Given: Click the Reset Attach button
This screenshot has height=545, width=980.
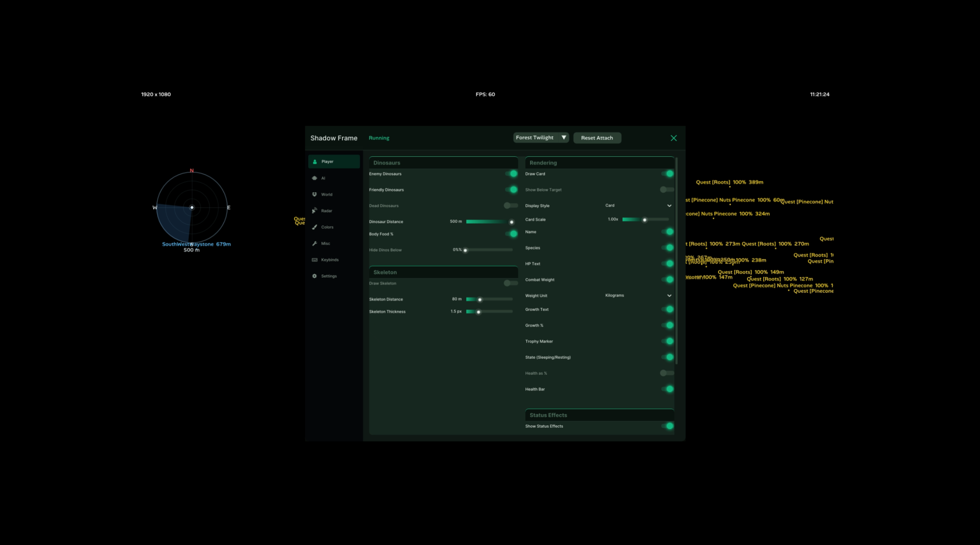Looking at the screenshot, I should (x=597, y=138).
